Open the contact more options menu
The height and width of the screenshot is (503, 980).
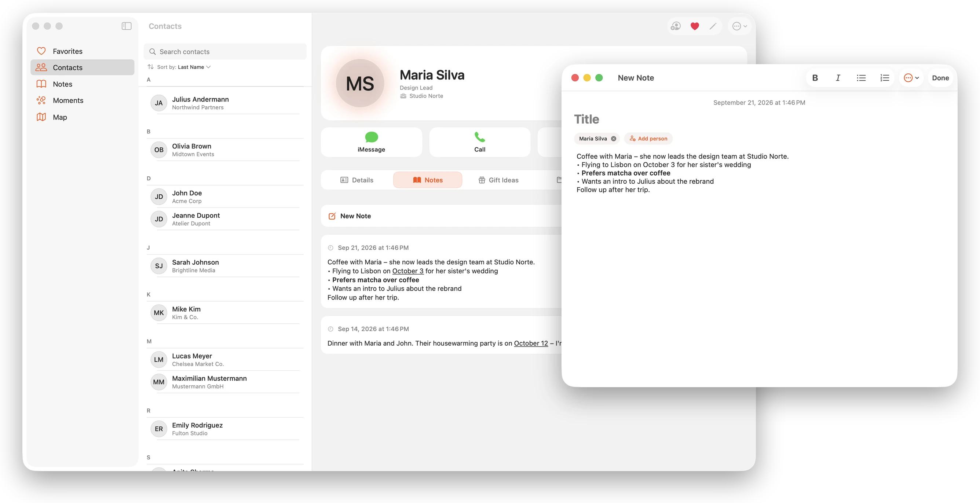pyautogui.click(x=739, y=26)
